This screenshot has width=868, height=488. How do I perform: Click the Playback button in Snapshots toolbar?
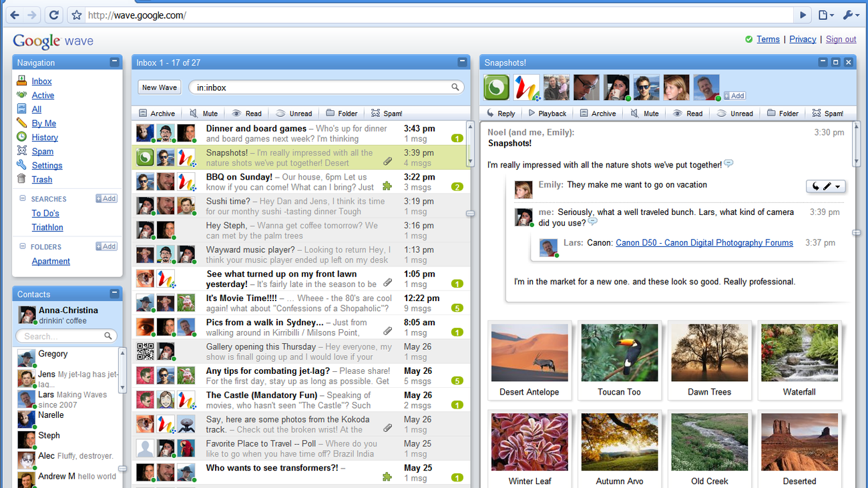pyautogui.click(x=547, y=113)
